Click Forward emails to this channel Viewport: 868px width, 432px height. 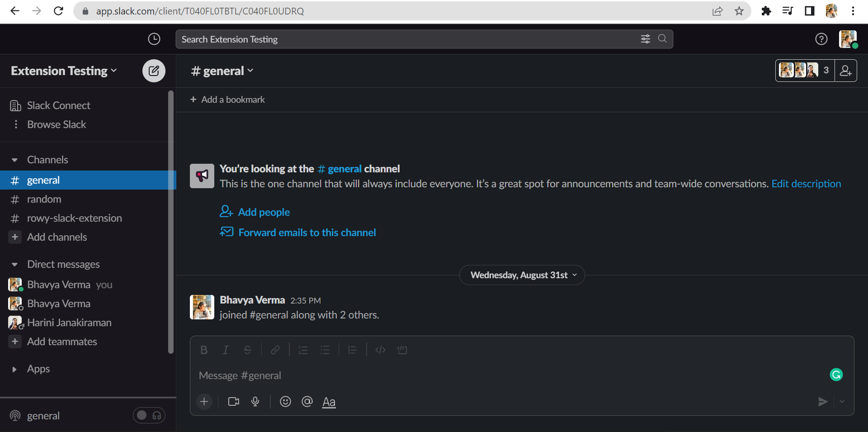(307, 233)
